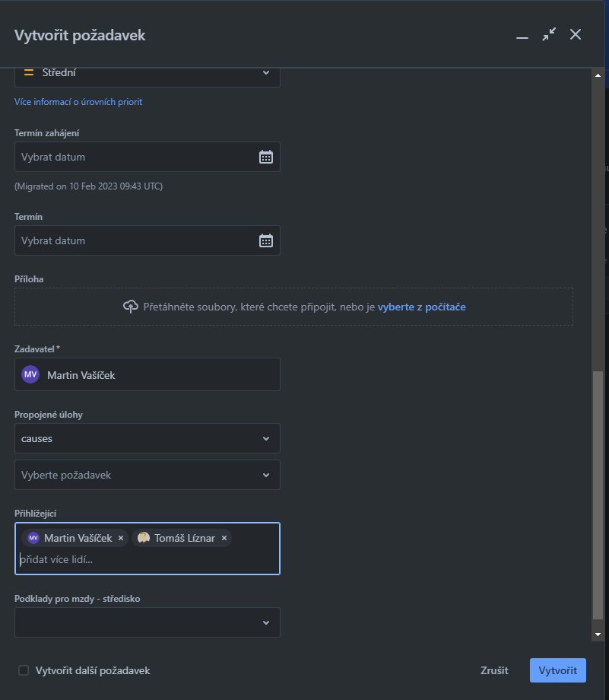This screenshot has width=609, height=700.
Task: Close the Vytvořit požadavek dialog
Action: (x=576, y=34)
